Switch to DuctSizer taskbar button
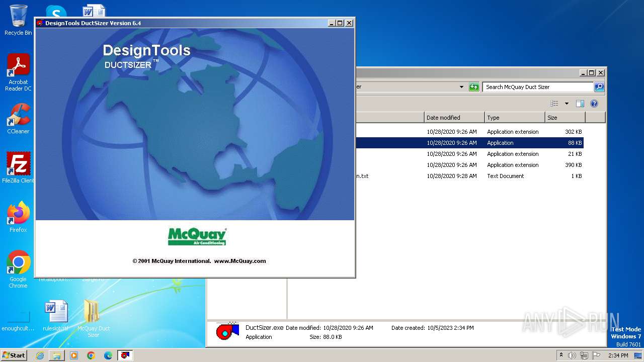The width and height of the screenshot is (644, 362). (x=125, y=355)
